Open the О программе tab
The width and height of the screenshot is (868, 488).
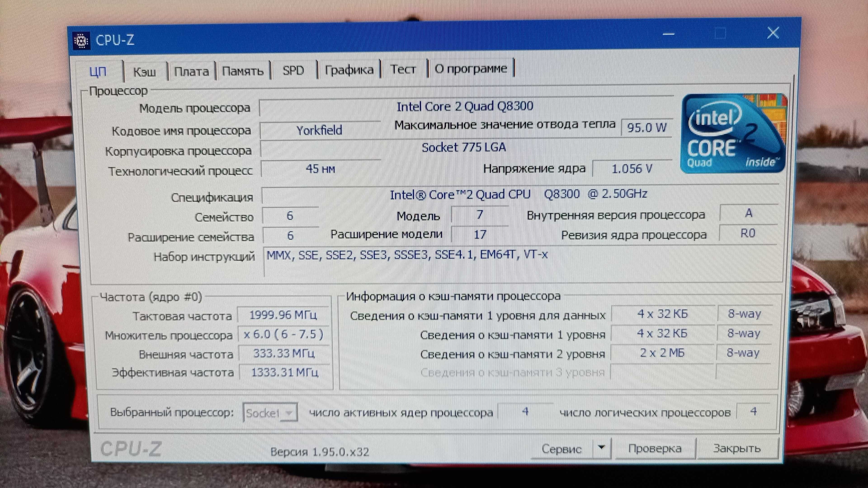(471, 68)
